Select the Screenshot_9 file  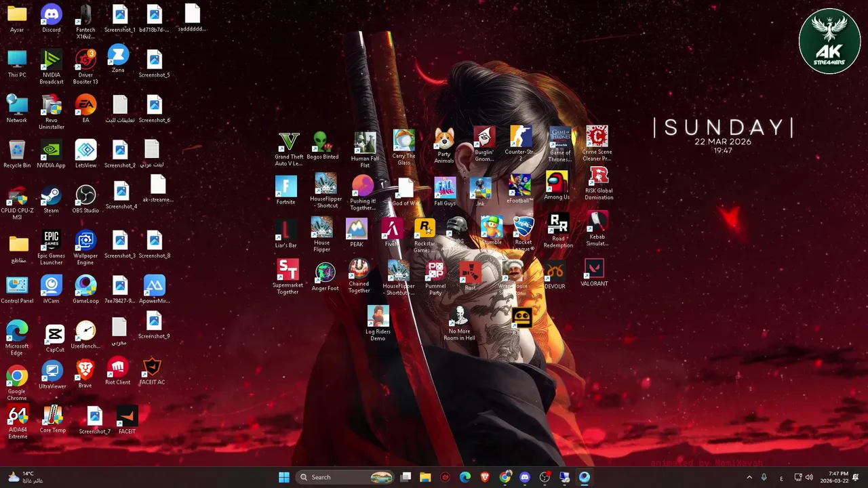click(154, 325)
